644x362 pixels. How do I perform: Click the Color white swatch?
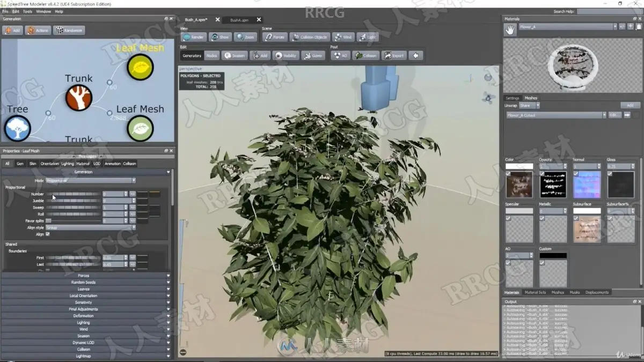click(x=519, y=166)
